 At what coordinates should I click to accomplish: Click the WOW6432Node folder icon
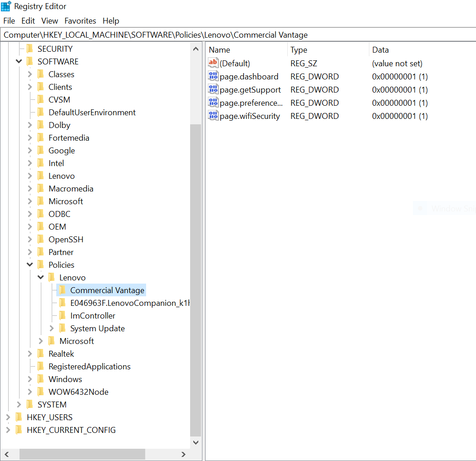[41, 392]
